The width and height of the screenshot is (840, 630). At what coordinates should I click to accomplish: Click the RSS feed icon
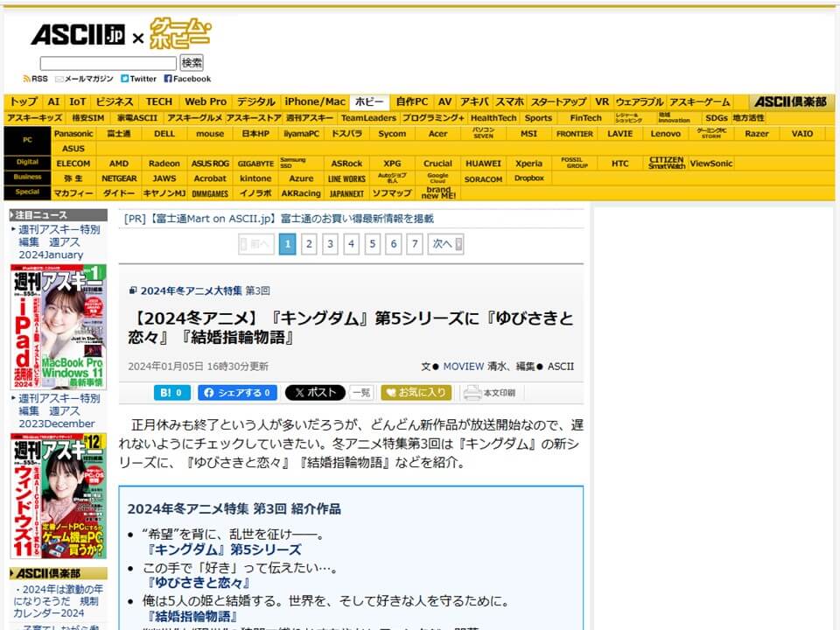point(27,79)
